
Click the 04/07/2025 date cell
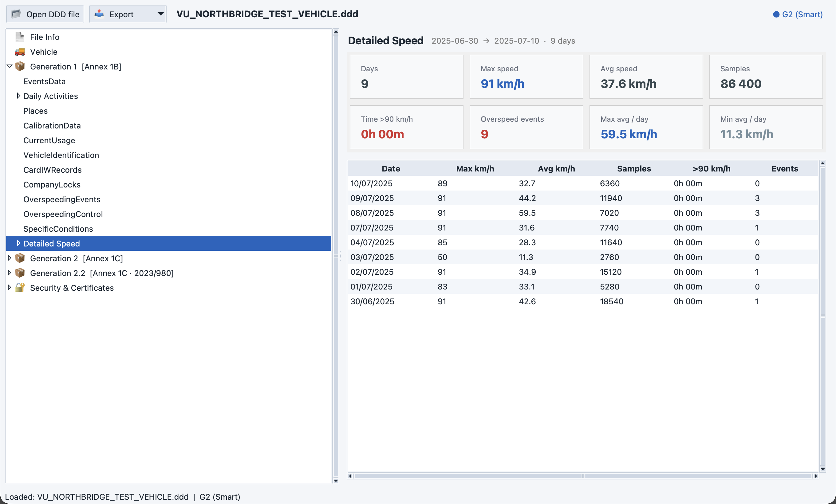(x=372, y=242)
